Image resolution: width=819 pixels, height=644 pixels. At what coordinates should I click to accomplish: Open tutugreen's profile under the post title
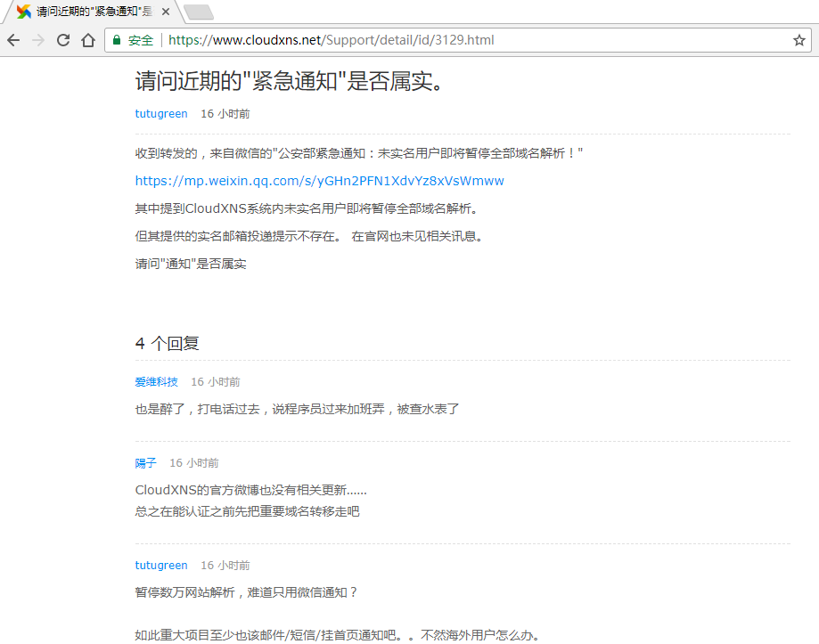click(x=161, y=114)
